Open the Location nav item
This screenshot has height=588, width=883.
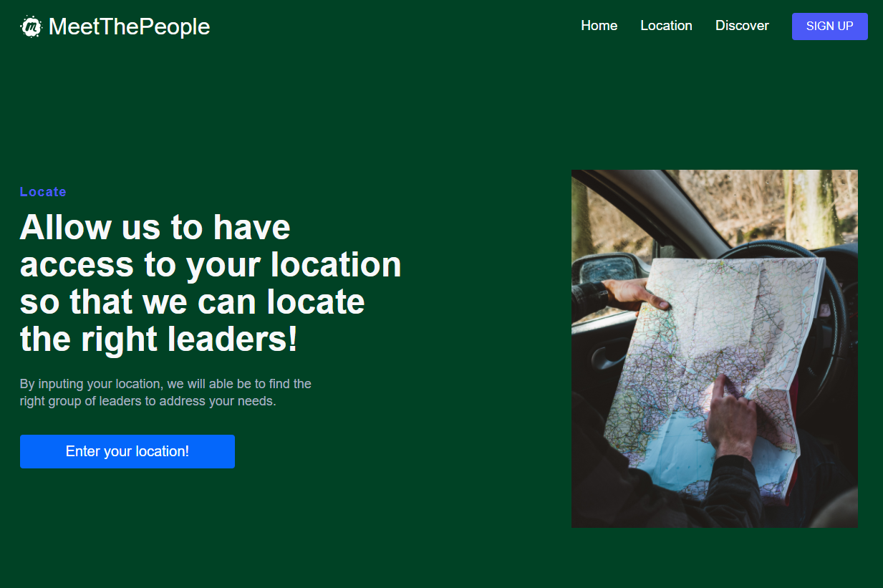(x=666, y=26)
